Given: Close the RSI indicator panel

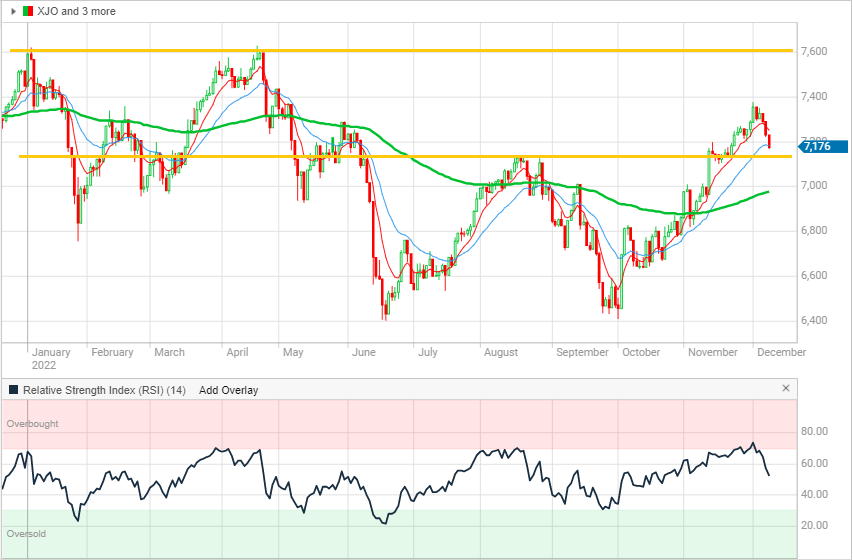Looking at the screenshot, I should pyautogui.click(x=785, y=388).
